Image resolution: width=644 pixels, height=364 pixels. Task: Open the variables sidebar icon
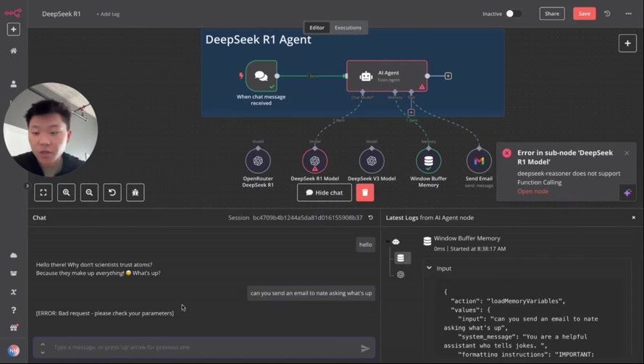14,292
